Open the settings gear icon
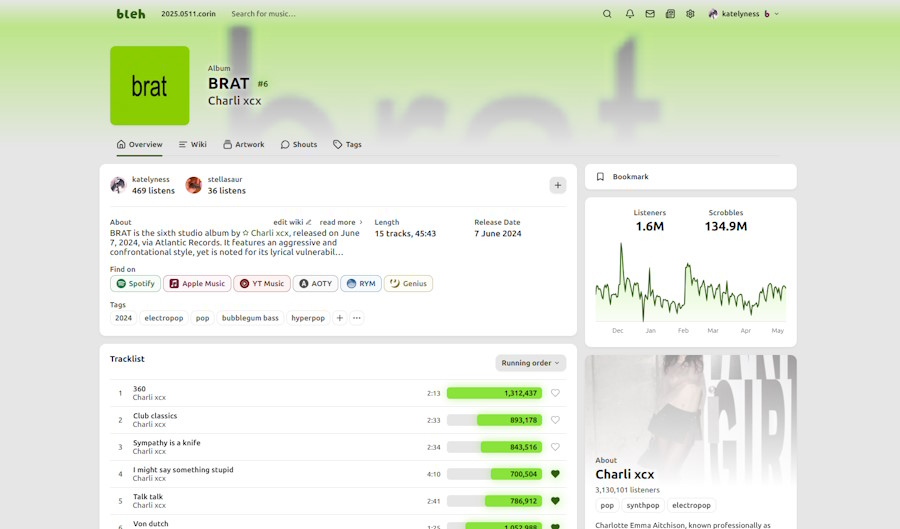The height and width of the screenshot is (529, 900). 690,14
